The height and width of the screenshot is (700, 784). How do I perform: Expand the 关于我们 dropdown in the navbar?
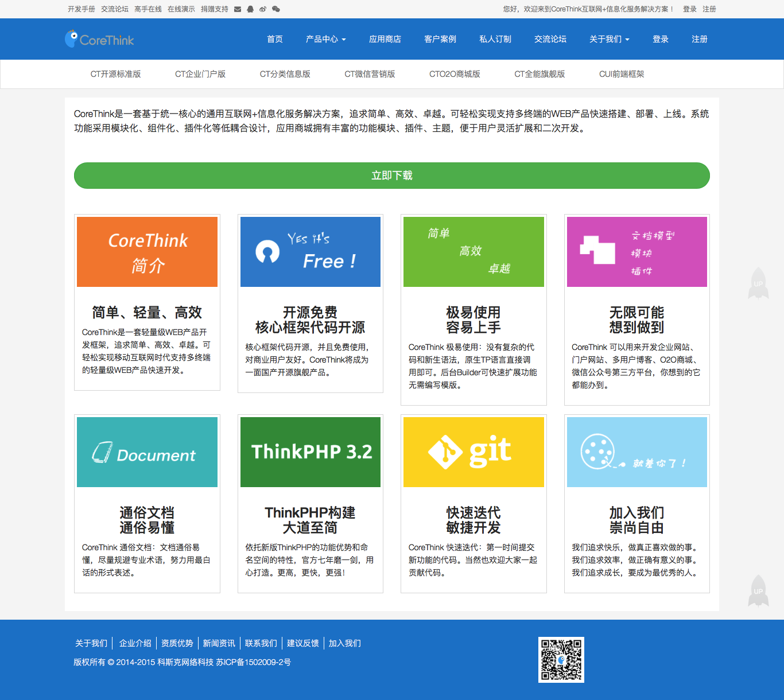pyautogui.click(x=609, y=39)
